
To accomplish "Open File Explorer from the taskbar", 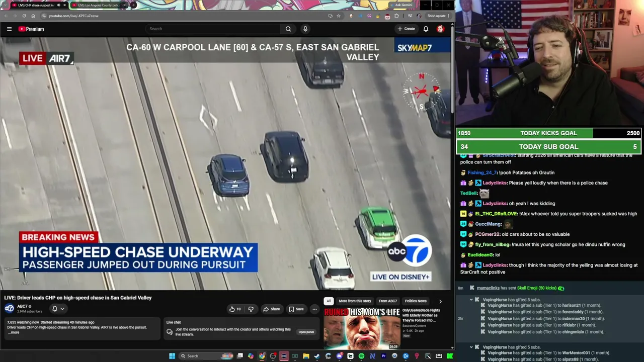I will click(x=306, y=356).
